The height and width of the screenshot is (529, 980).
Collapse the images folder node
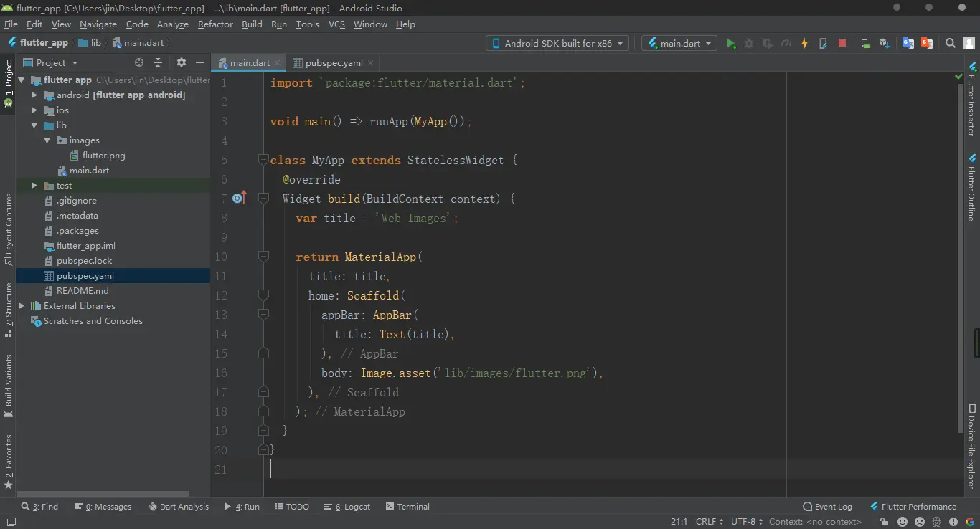[47, 140]
